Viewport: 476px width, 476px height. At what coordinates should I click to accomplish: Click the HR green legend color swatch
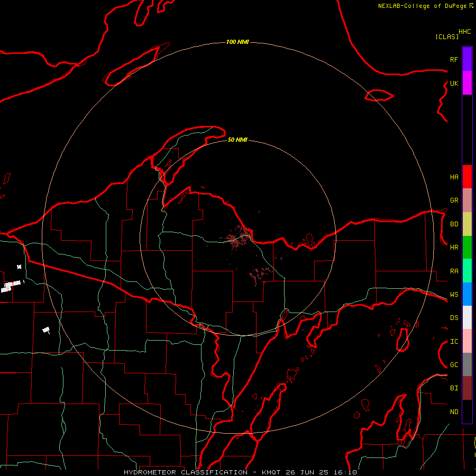467,248
